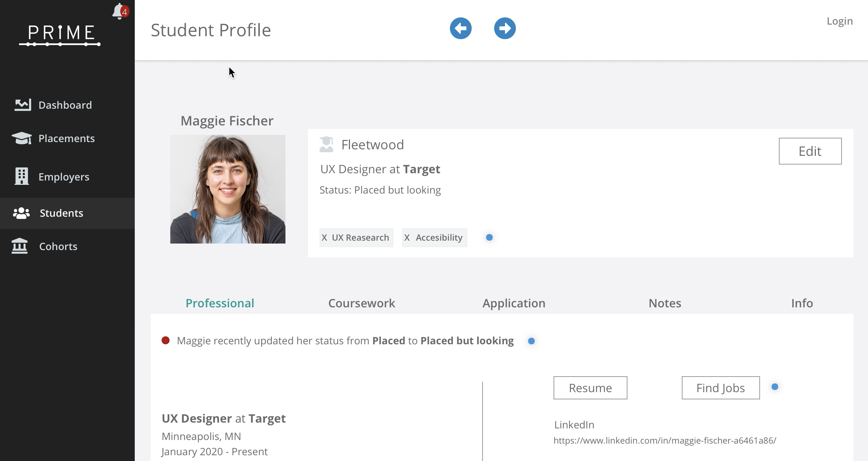The height and width of the screenshot is (461, 868).
Task: Switch to the Notes tab
Action: tap(664, 303)
